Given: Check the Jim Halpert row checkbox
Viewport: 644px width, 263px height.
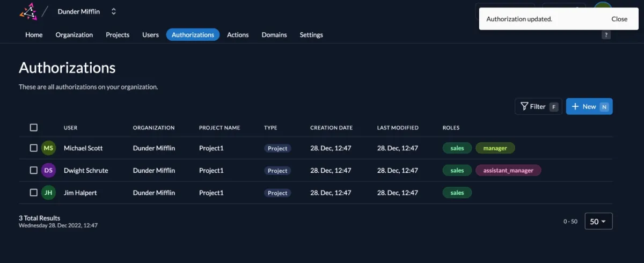Looking at the screenshot, I should [x=34, y=193].
